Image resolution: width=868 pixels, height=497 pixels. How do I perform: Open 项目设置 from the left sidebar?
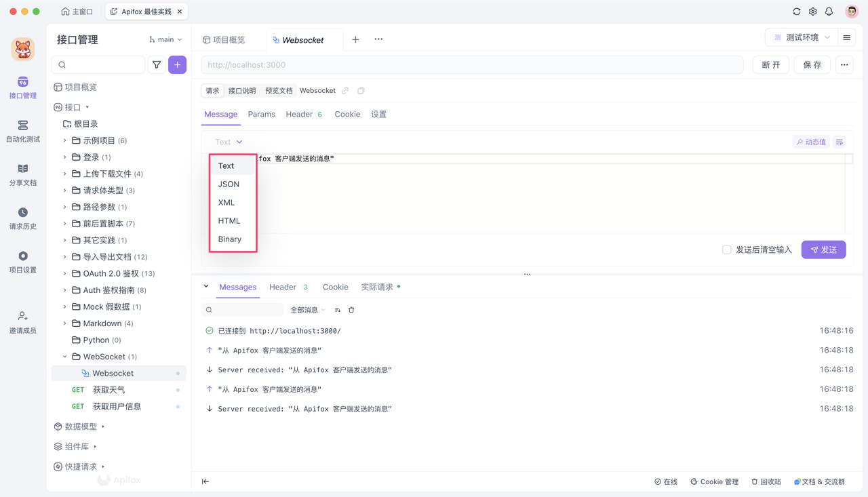[x=22, y=262]
